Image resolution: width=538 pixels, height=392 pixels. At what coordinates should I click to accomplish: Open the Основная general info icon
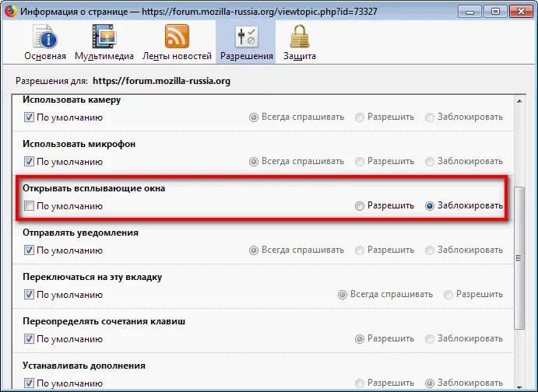coord(45,36)
